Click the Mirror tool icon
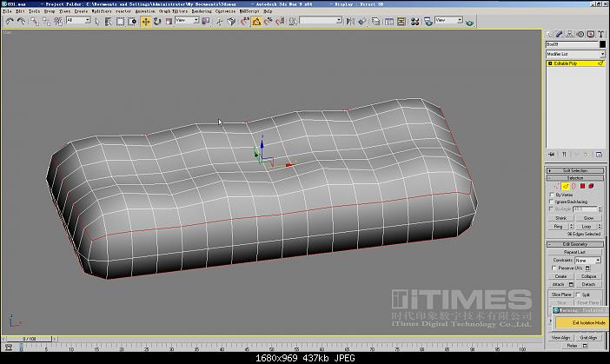Image resolution: width=610 pixels, height=364 pixels. tap(350, 22)
